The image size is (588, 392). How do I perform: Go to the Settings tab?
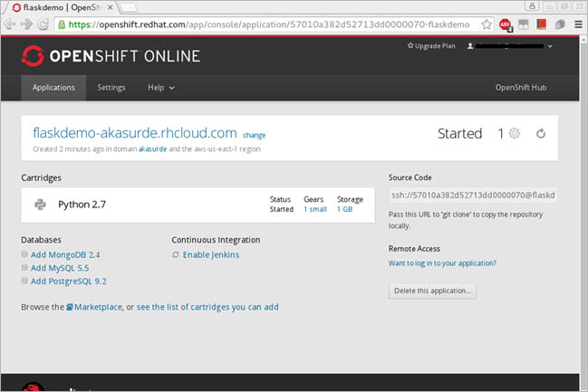(x=111, y=88)
